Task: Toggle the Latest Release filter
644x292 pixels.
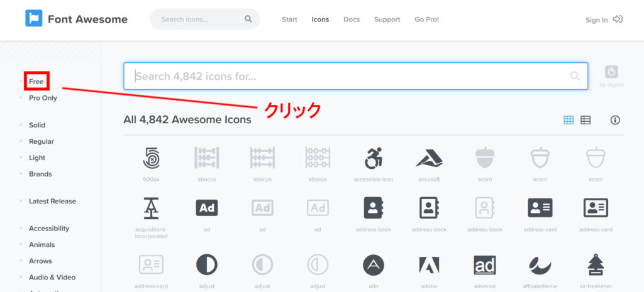Action: [x=52, y=202]
